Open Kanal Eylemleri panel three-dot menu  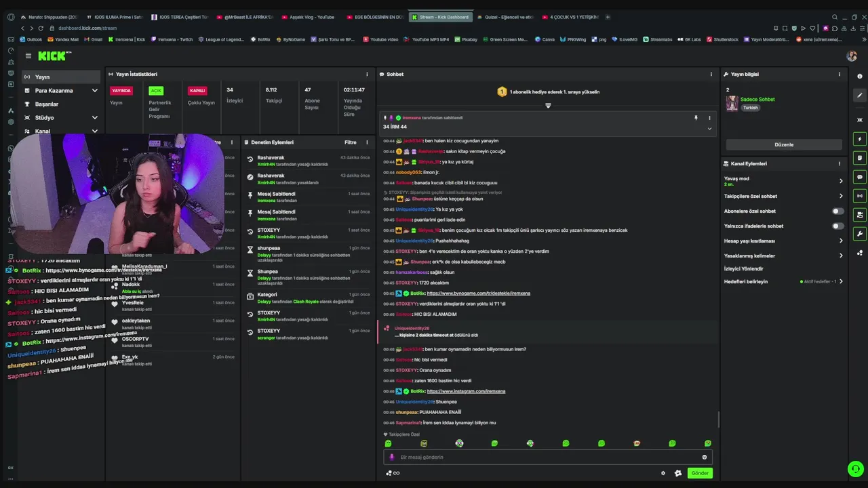coord(840,163)
